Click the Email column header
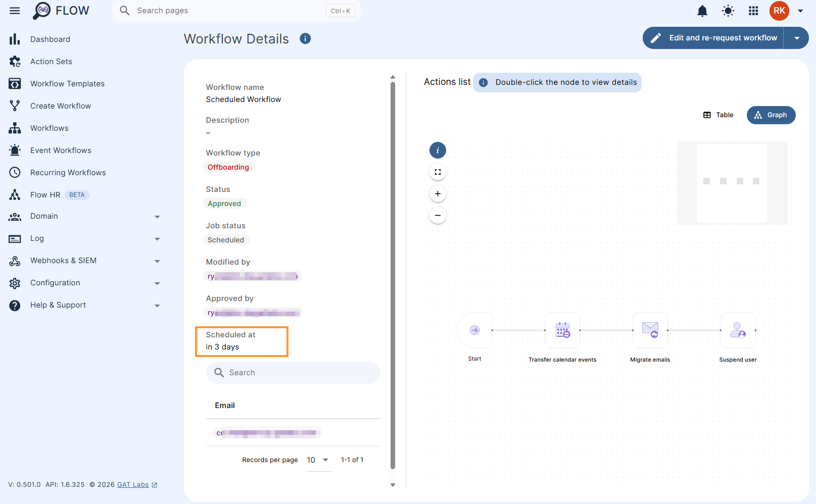This screenshot has width=816, height=504. pos(225,406)
